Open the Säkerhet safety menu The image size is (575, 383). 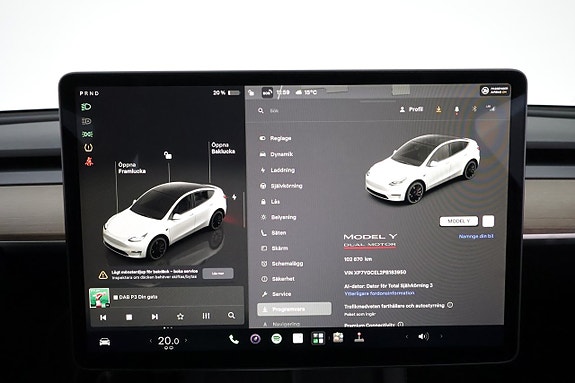click(278, 279)
